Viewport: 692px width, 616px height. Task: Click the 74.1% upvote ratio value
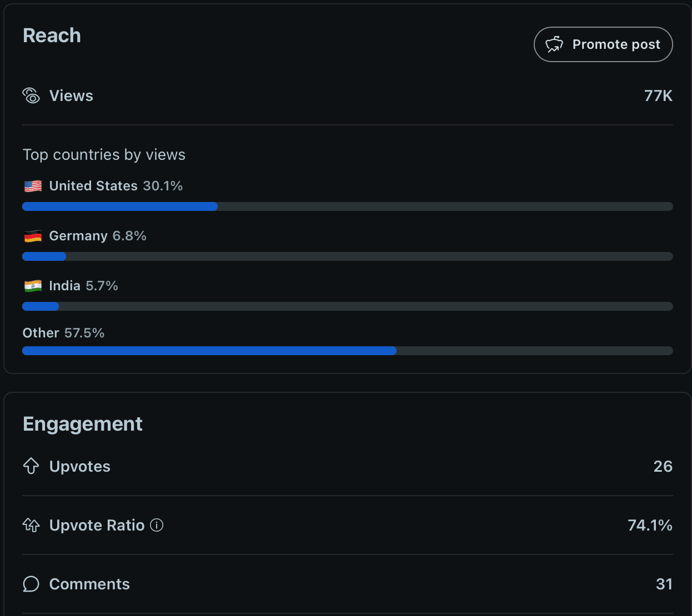point(650,525)
